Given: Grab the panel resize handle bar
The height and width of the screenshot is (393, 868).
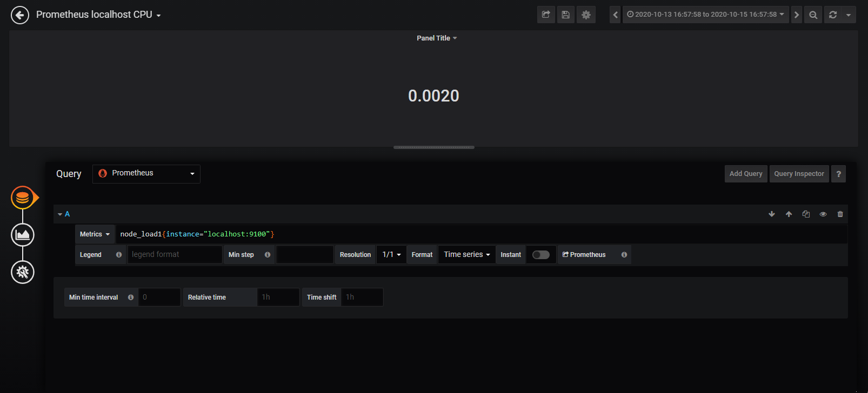Looking at the screenshot, I should [x=434, y=147].
